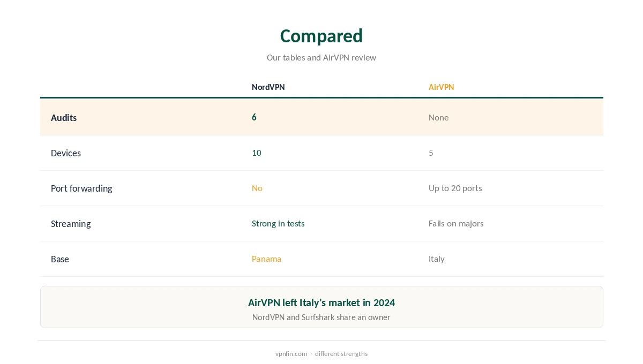
Task: Select "NordVPN and Surfshark share an owner" note
Action: coord(322,317)
